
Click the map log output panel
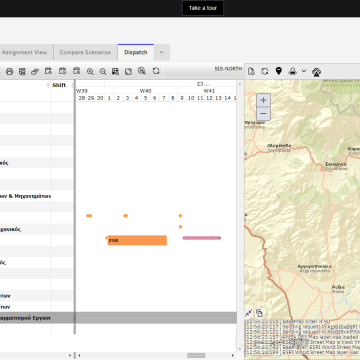coord(302,336)
